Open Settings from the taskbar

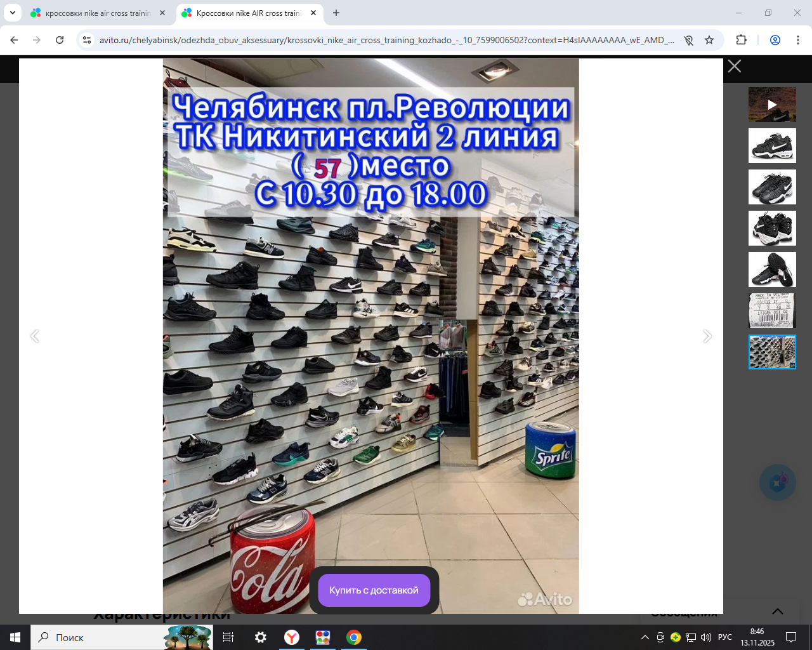pyautogui.click(x=261, y=637)
